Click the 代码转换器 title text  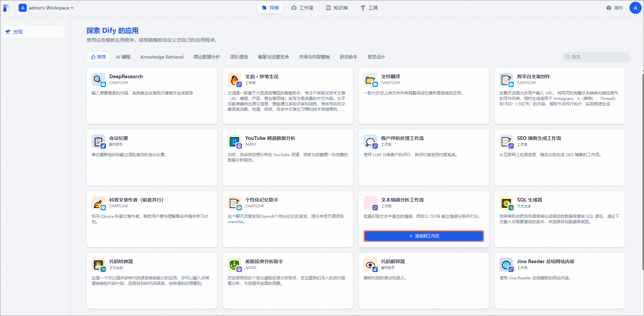click(121, 261)
